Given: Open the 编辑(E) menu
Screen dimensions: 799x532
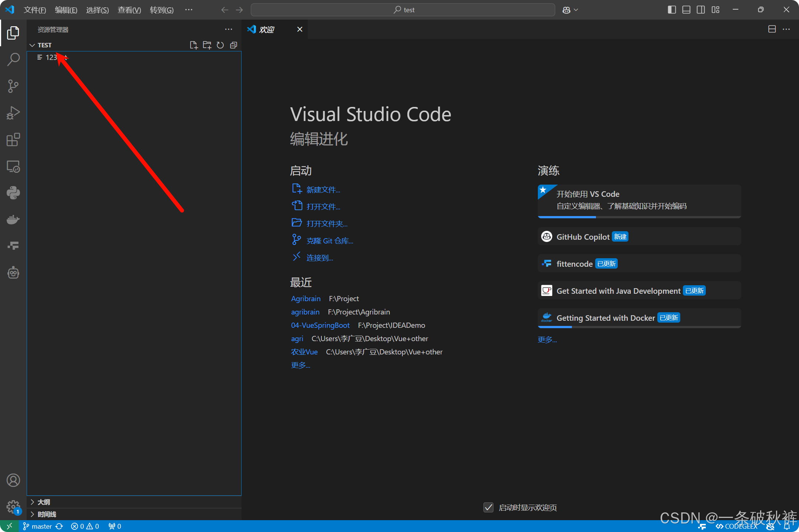Looking at the screenshot, I should point(66,10).
